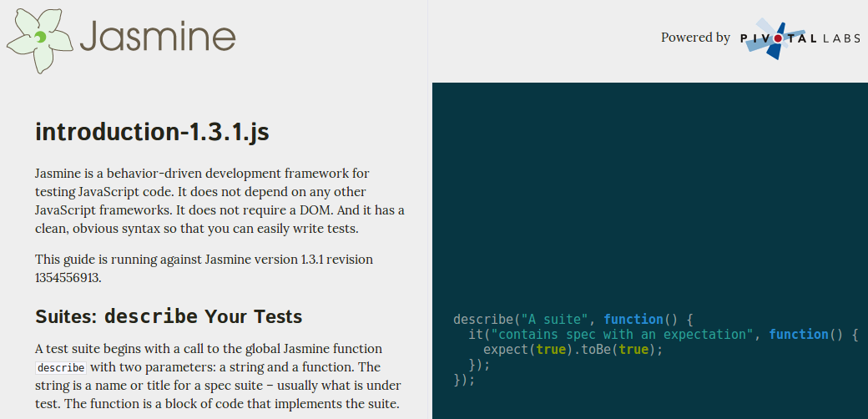
Task: Click the red dot in Pivotal logo
Action: [x=779, y=38]
